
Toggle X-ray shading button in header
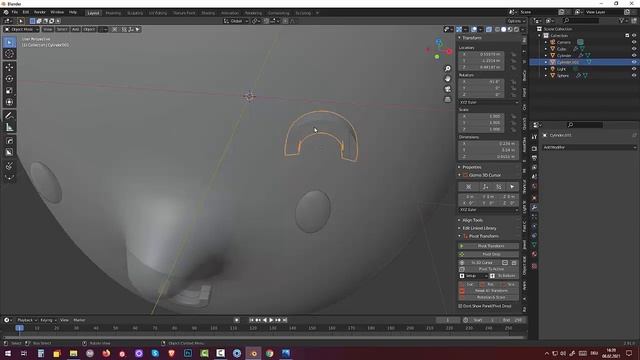489,29
